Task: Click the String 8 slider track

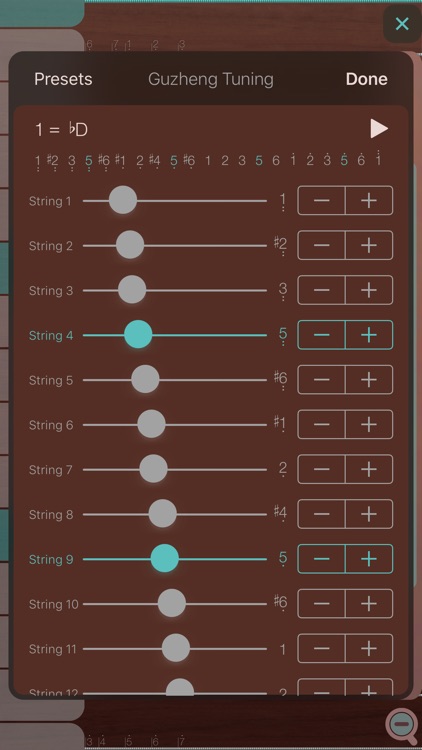Action: point(175,514)
